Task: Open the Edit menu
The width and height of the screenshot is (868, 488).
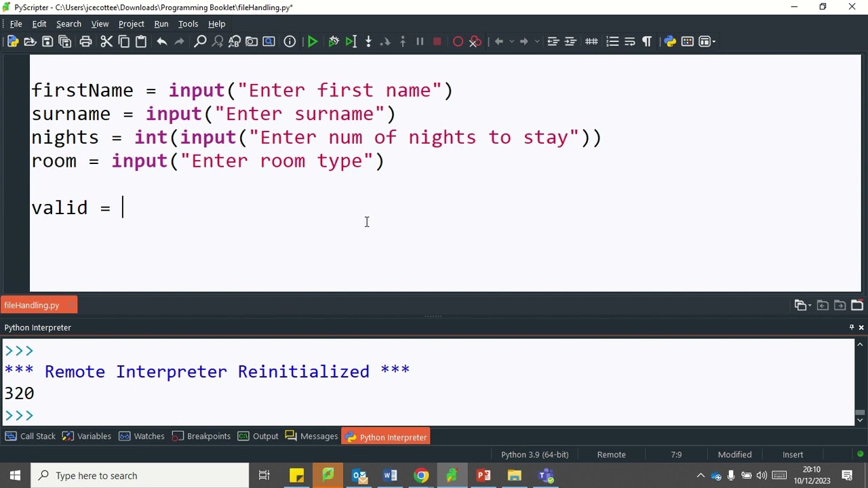Action: pos(39,24)
